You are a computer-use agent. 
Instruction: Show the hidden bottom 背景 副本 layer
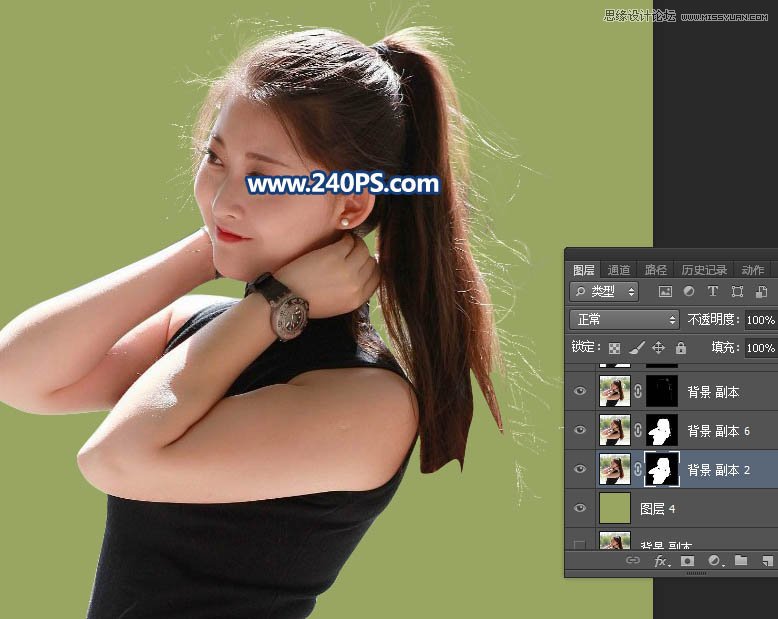(x=580, y=545)
